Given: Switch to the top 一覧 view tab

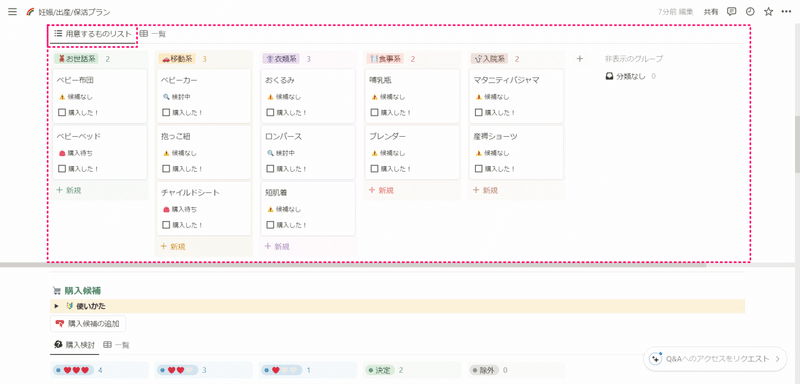Looking at the screenshot, I should pos(153,34).
